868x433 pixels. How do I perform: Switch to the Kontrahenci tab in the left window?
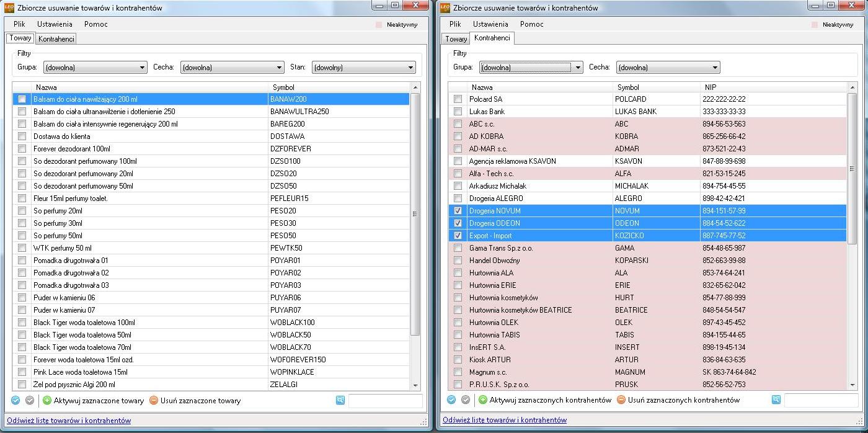pos(56,39)
